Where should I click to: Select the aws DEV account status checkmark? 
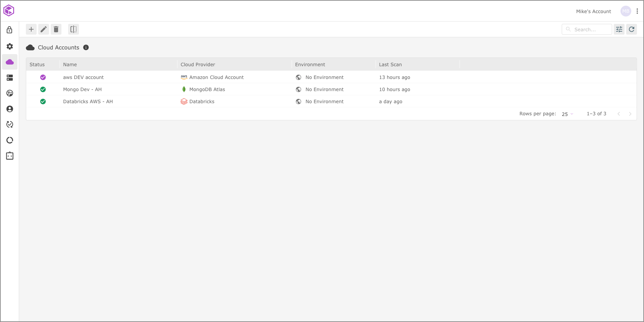pyautogui.click(x=43, y=77)
